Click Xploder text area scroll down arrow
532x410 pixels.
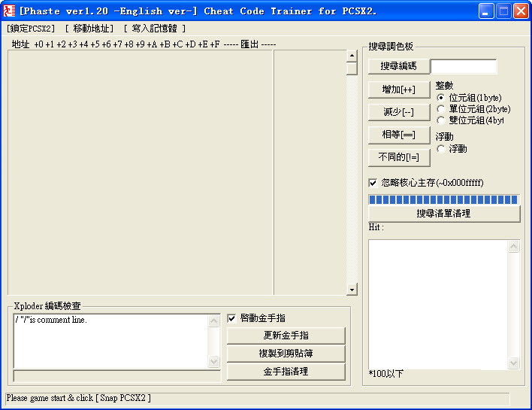point(213,361)
